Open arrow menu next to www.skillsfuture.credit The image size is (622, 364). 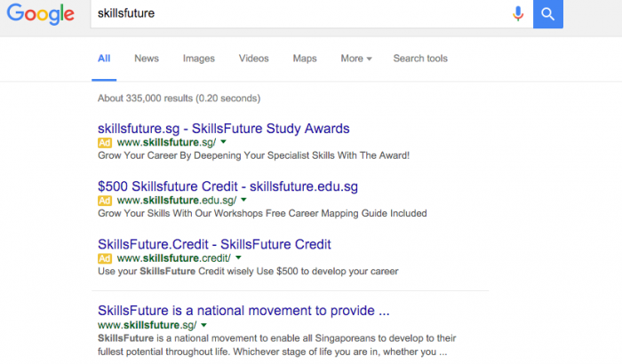point(239,258)
